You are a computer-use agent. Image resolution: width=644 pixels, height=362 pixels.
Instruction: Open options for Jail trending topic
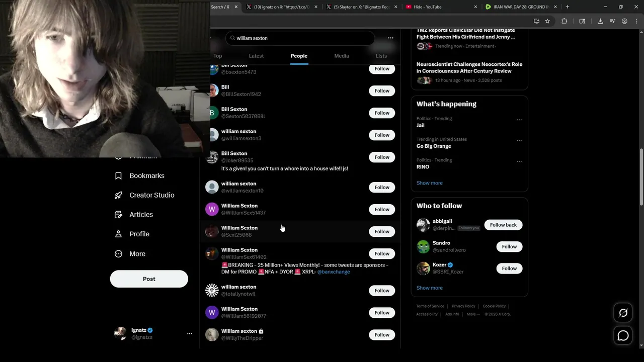coord(519,120)
